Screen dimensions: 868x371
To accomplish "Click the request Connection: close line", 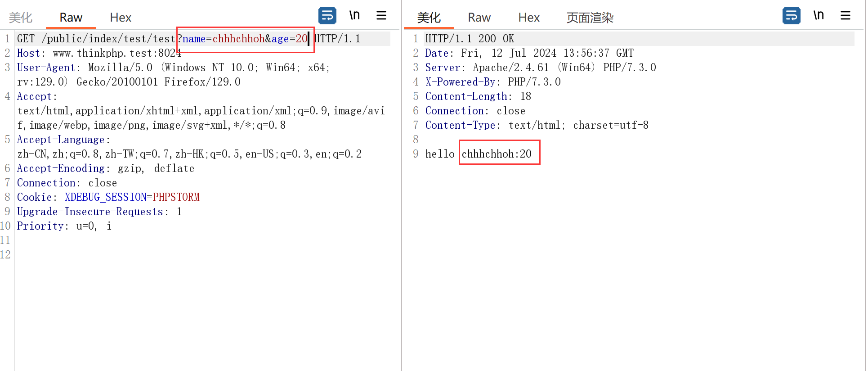I will pyautogui.click(x=67, y=183).
